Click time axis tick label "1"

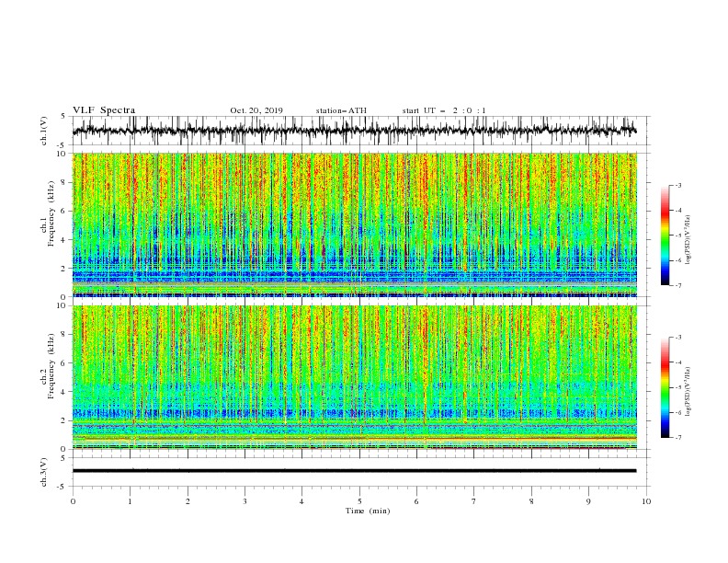(131, 501)
